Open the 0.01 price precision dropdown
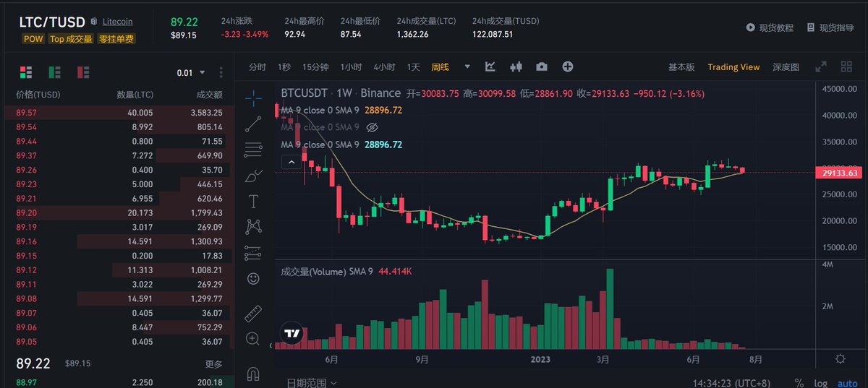 point(191,72)
